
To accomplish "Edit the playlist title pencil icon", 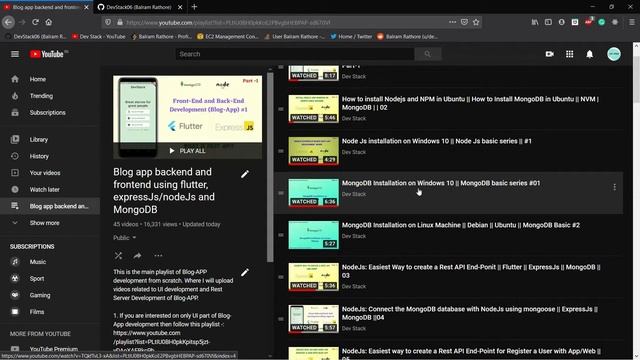I will click(x=244, y=174).
